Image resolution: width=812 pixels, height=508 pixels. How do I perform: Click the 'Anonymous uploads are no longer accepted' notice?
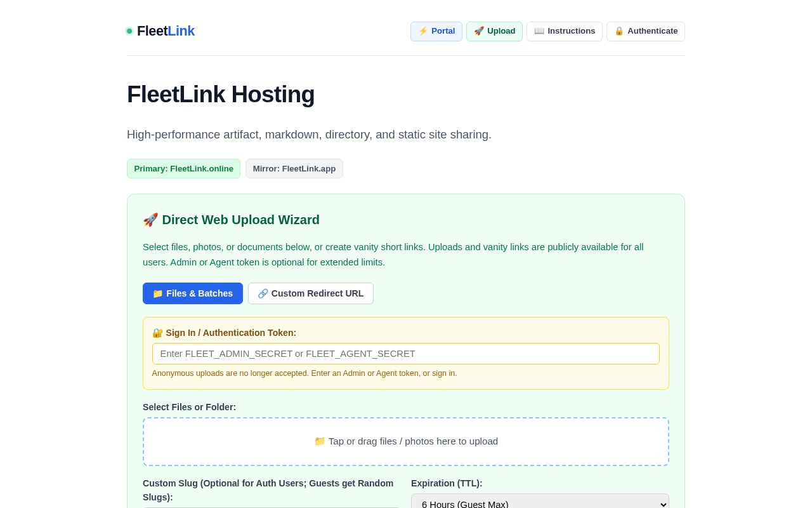pos(304,373)
